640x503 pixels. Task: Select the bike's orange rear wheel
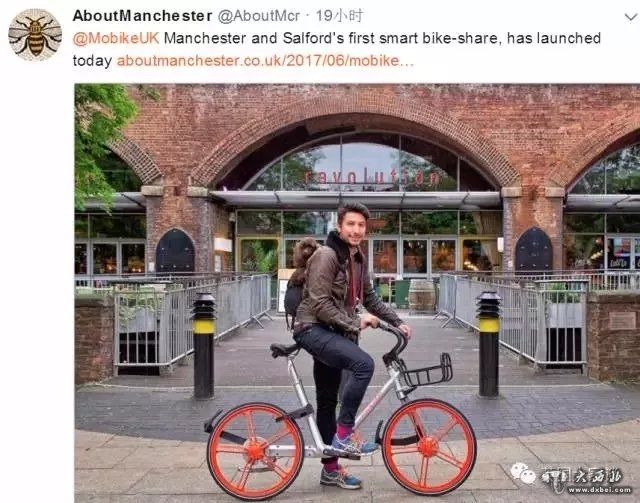(256, 451)
